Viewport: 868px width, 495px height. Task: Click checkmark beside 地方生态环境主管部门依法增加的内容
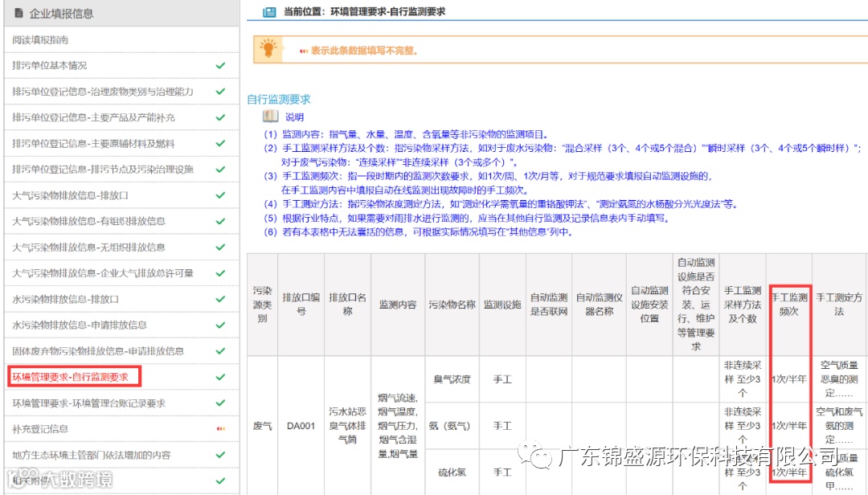(x=220, y=455)
